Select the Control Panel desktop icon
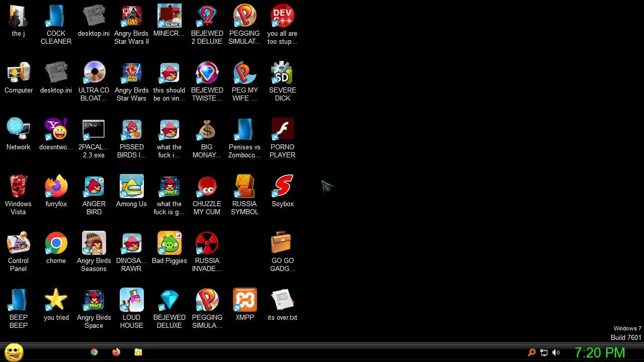644x362 pixels. (x=18, y=243)
